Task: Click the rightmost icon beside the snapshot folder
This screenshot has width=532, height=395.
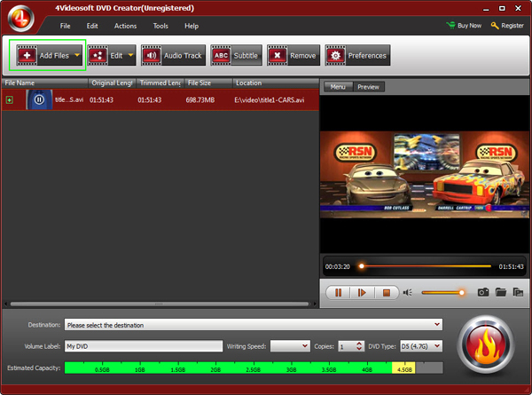Action: click(518, 292)
